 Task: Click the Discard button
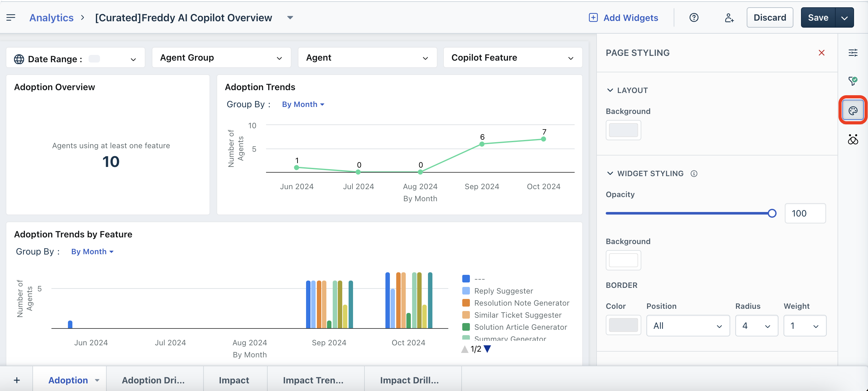point(770,17)
